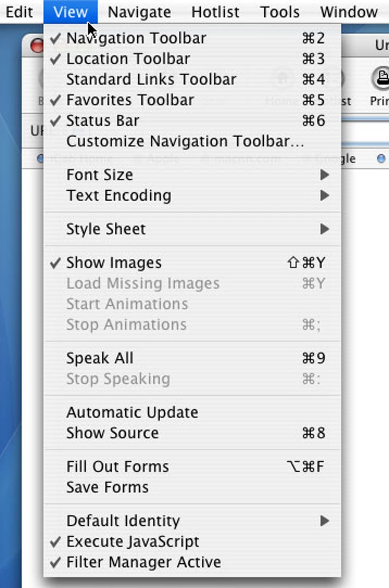Open the Edit menu
This screenshot has height=588, width=389.
[x=19, y=12]
